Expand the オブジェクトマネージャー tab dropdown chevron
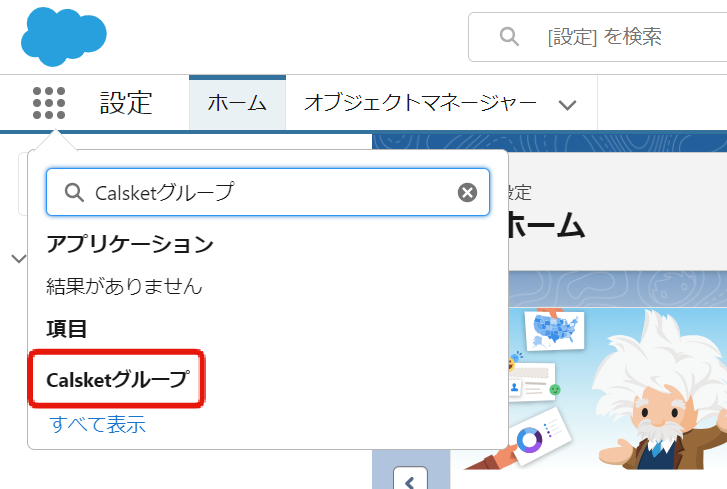This screenshot has width=727, height=489. coord(567,105)
